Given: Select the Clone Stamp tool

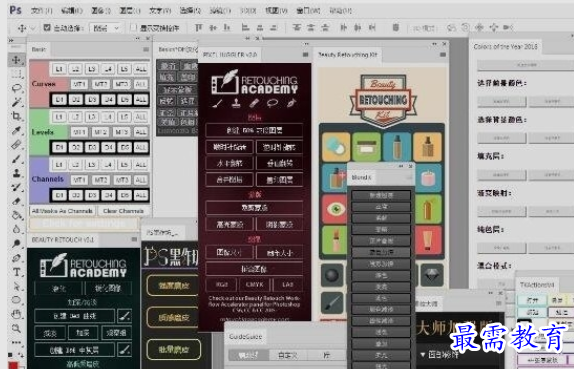Looking at the screenshot, I should (16, 173).
